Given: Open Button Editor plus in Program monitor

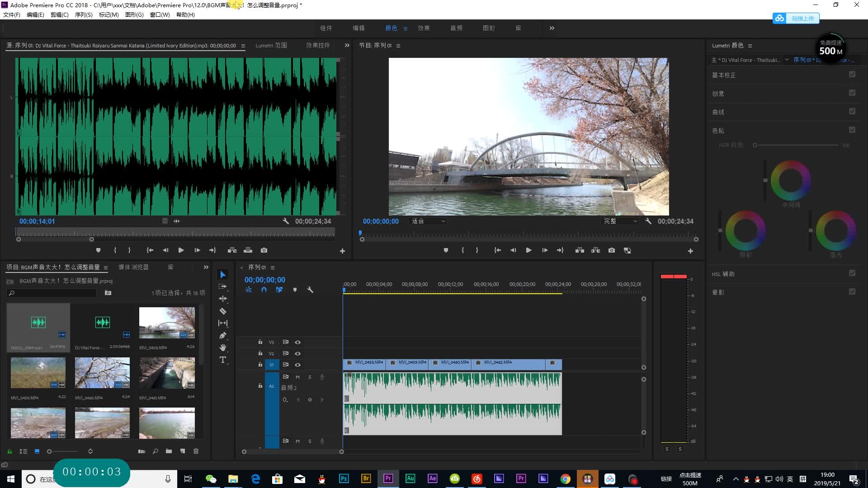Looking at the screenshot, I should coord(690,251).
